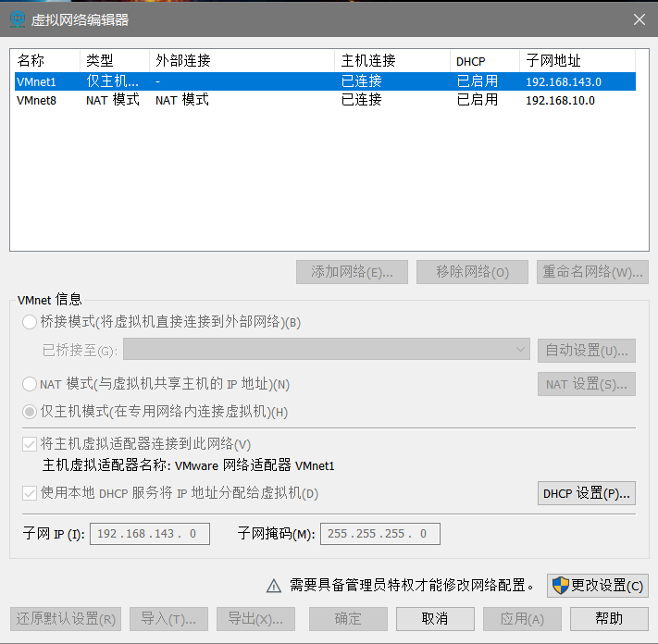Click VMnet8 已连接 host connection cell

coord(361,100)
